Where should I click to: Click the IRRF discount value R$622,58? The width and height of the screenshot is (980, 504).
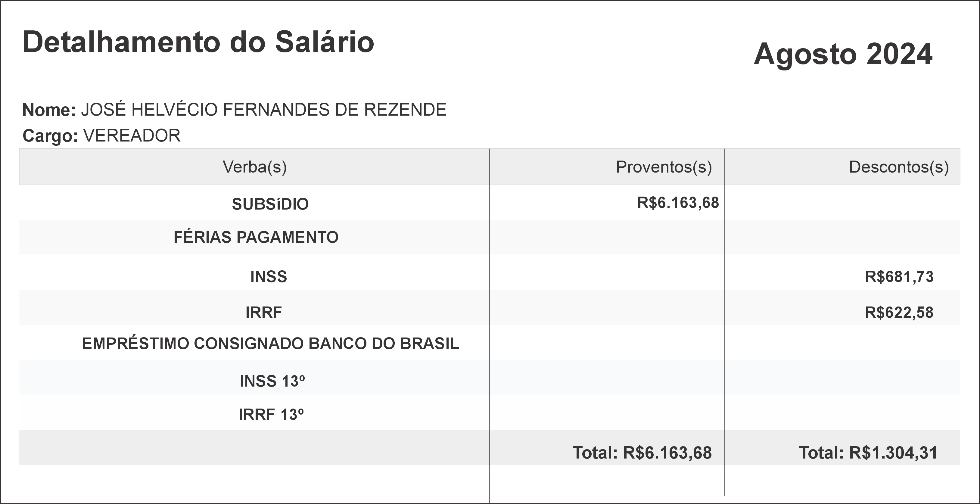(899, 313)
